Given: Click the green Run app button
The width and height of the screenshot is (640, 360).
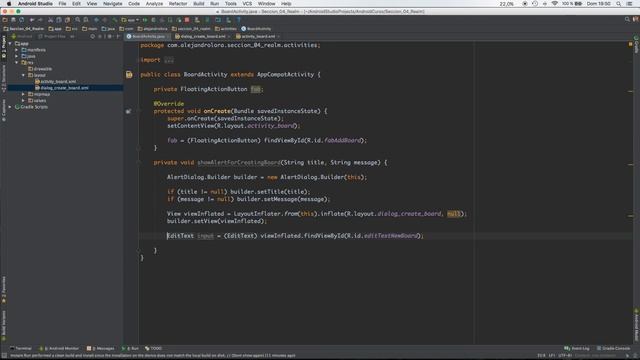Looking at the screenshot, I should point(144,20).
